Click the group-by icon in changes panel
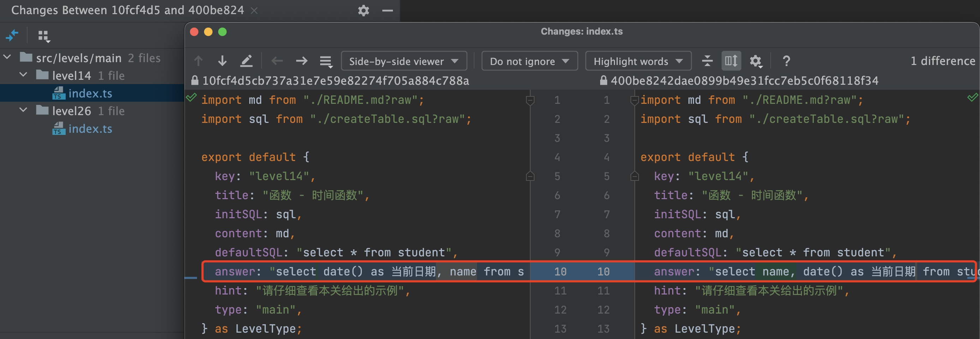This screenshot has width=980, height=339. click(x=44, y=36)
